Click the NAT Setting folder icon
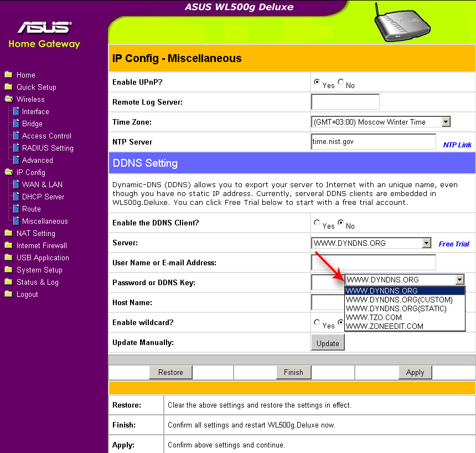The width and height of the screenshot is (476, 453). 8,233
